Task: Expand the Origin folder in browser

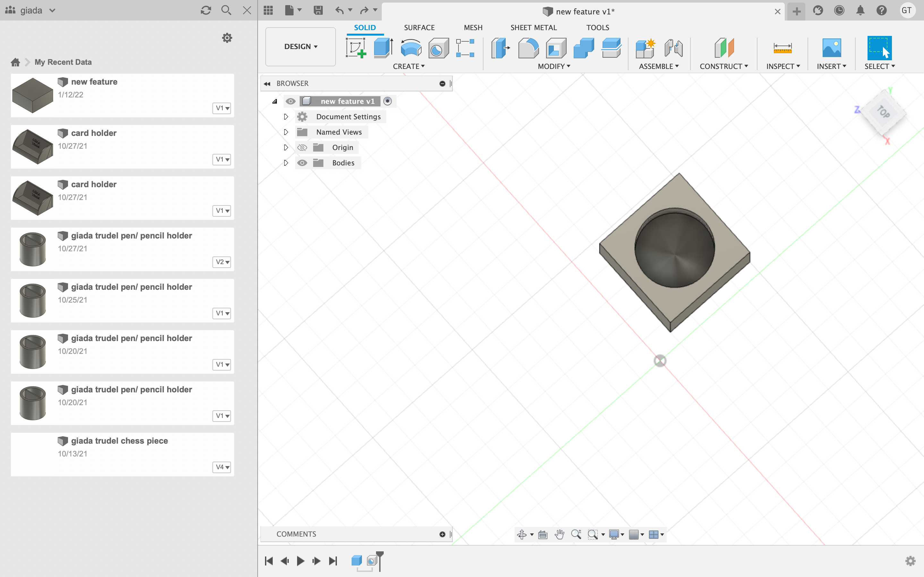Action: coord(286,147)
